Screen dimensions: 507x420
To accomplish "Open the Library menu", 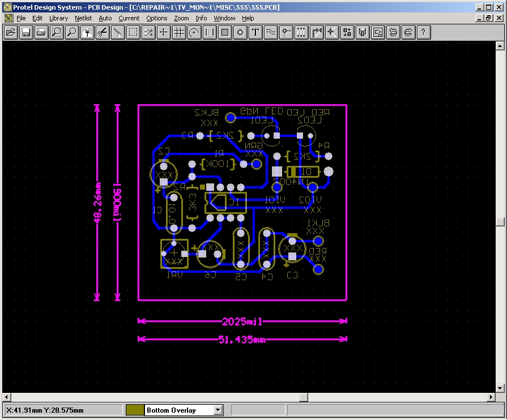I will click(x=58, y=18).
